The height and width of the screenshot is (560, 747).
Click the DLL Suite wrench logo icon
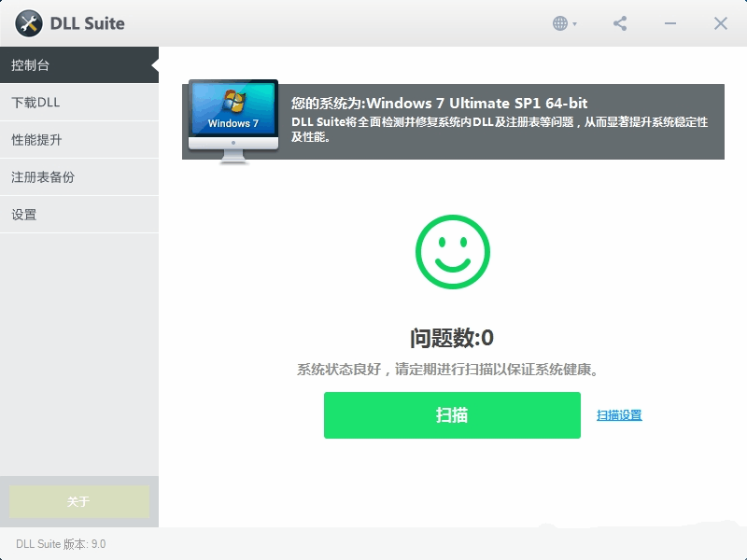tap(29, 23)
